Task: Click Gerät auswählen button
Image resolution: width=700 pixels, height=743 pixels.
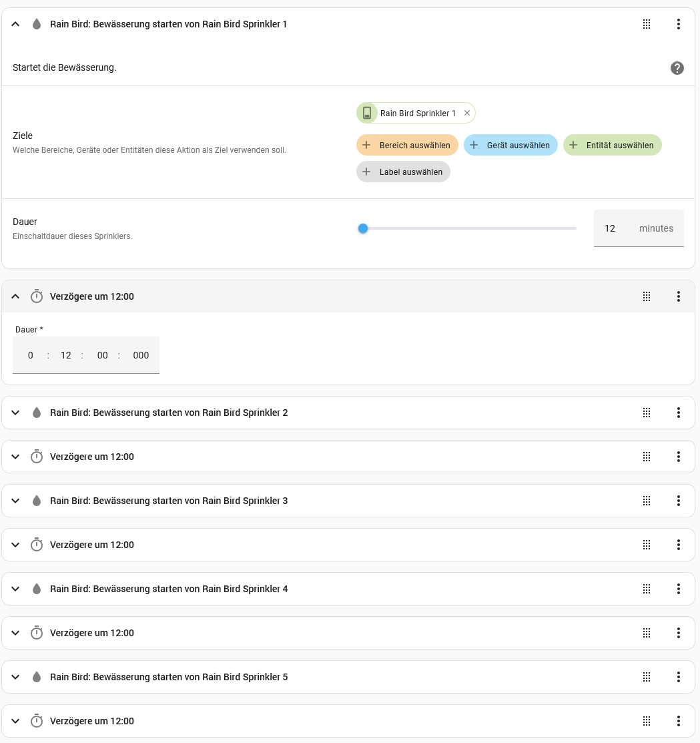Action: click(x=510, y=145)
